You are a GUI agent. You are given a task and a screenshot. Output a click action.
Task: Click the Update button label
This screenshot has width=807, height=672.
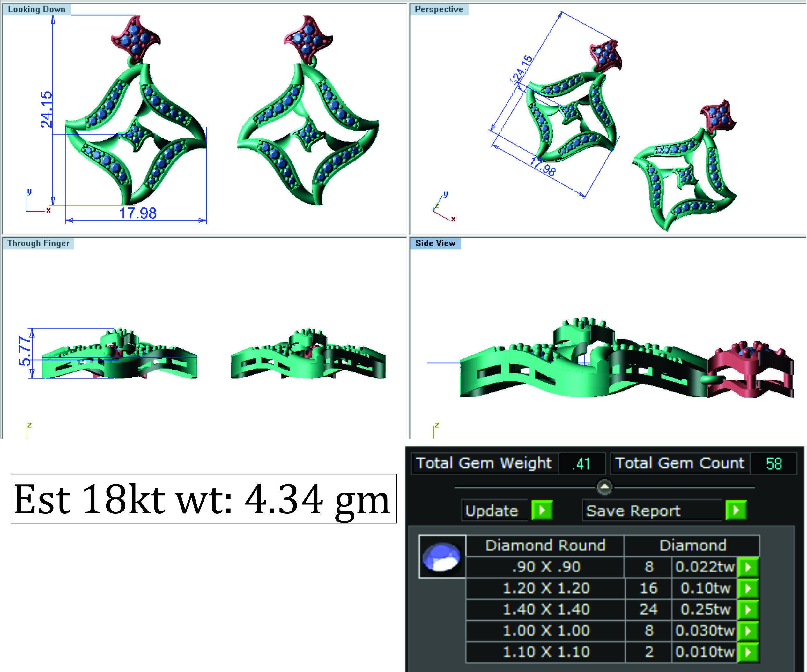492,511
